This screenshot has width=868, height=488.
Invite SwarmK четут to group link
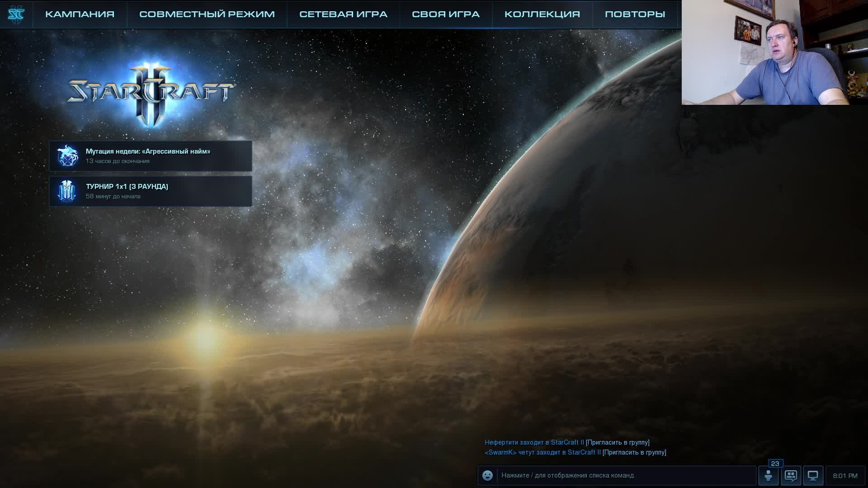[x=634, y=452]
